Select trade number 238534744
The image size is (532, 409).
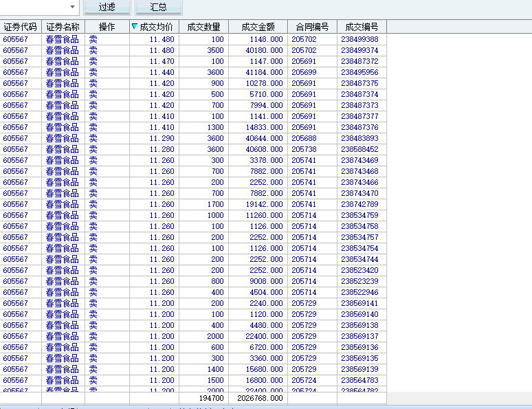(x=359, y=259)
